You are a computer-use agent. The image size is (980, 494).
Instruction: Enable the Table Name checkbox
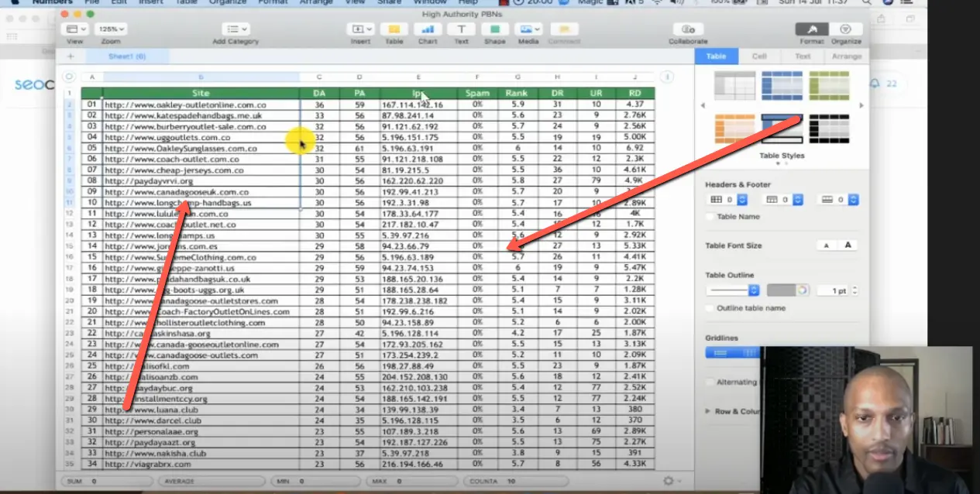tap(710, 216)
